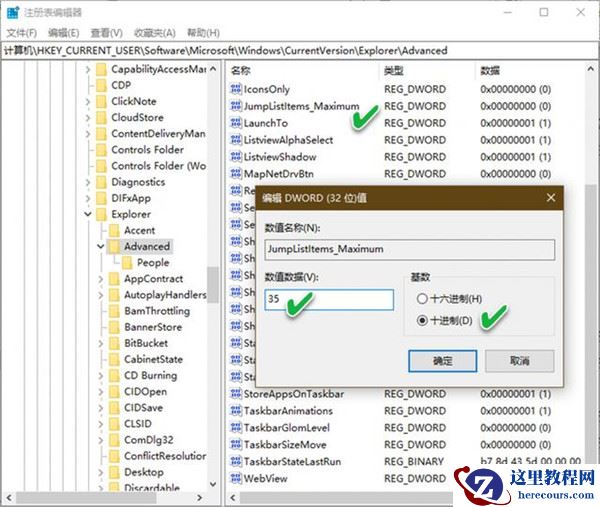Click the JumpListItems_Maximum registry value icon
The image size is (600, 507).
coord(236,106)
